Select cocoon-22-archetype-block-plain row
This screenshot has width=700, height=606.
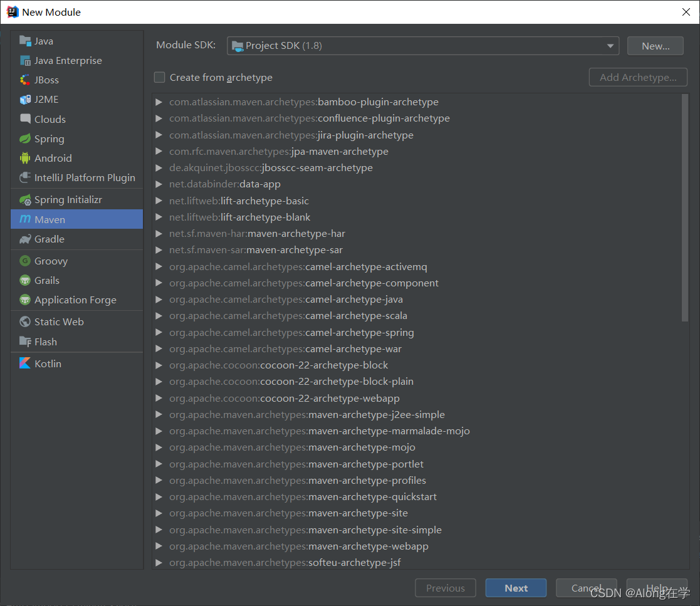(x=417, y=382)
